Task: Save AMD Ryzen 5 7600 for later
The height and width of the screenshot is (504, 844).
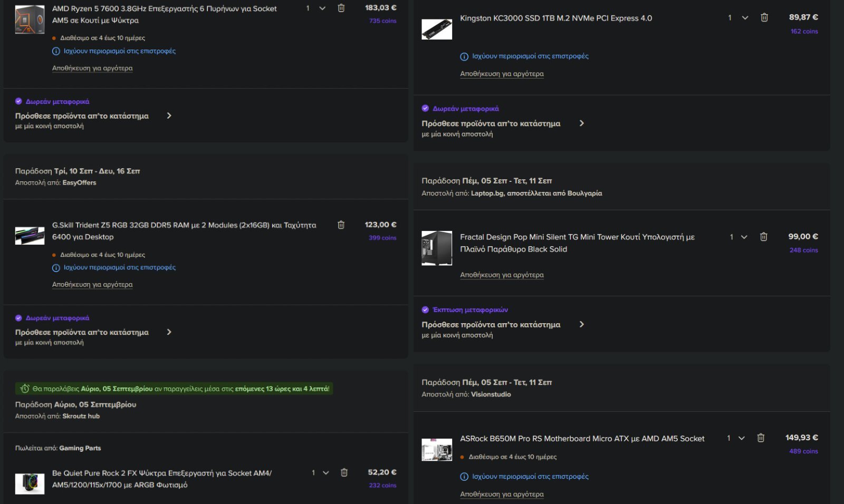Action: tap(92, 68)
